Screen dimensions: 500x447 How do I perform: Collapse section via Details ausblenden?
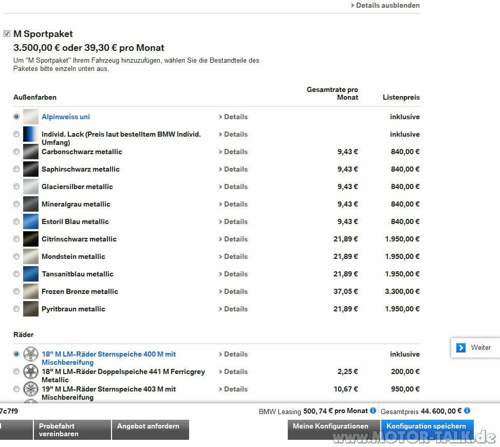[385, 5]
